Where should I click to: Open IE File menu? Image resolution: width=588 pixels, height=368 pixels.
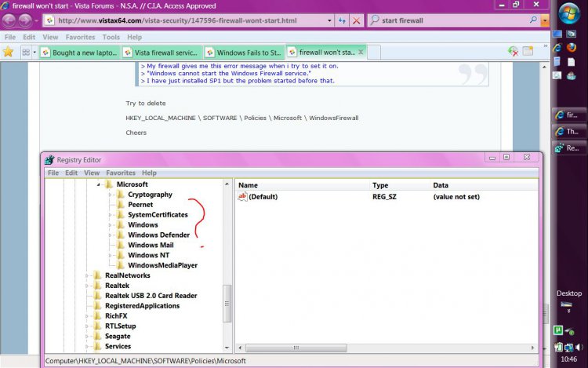10,37
